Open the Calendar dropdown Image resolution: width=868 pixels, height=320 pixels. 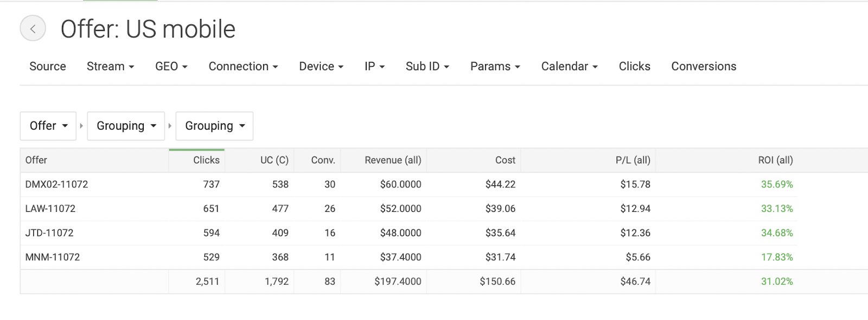pos(569,66)
